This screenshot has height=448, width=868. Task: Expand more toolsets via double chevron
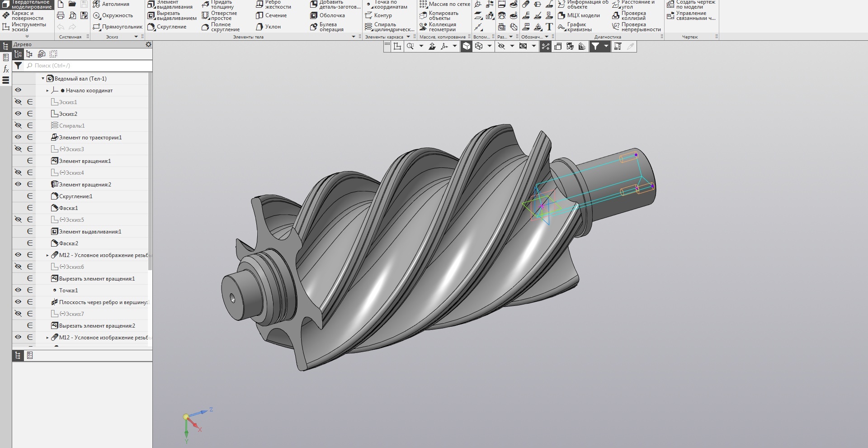[x=27, y=36]
